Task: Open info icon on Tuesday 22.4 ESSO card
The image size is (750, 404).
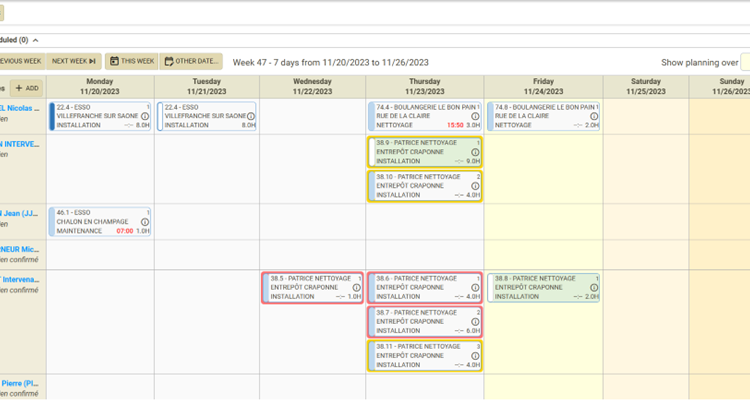Action: pos(251,116)
